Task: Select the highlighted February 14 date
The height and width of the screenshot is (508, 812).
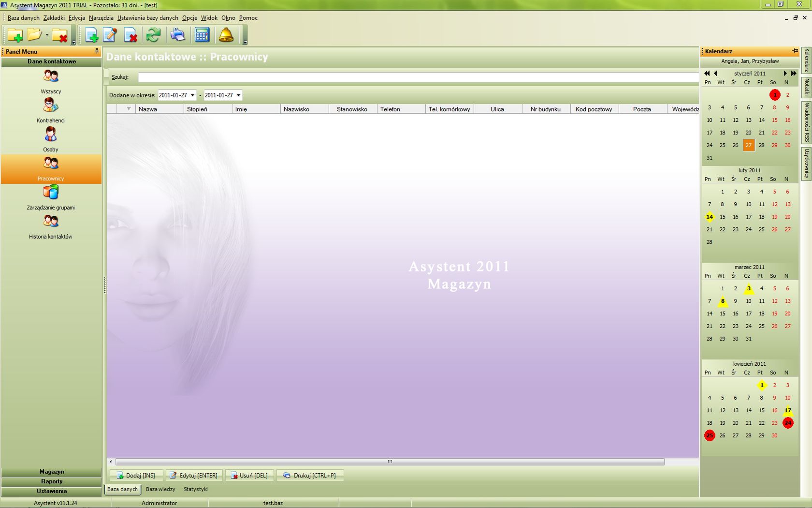Action: coord(710,217)
